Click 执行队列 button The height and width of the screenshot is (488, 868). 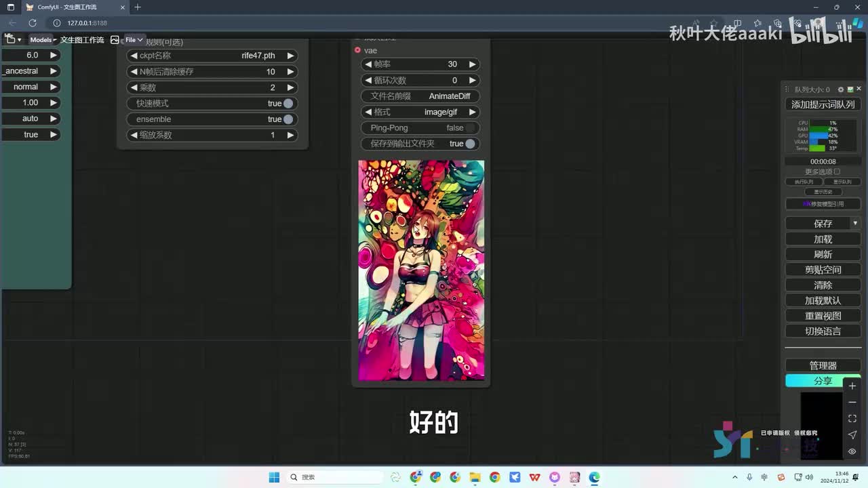click(804, 182)
